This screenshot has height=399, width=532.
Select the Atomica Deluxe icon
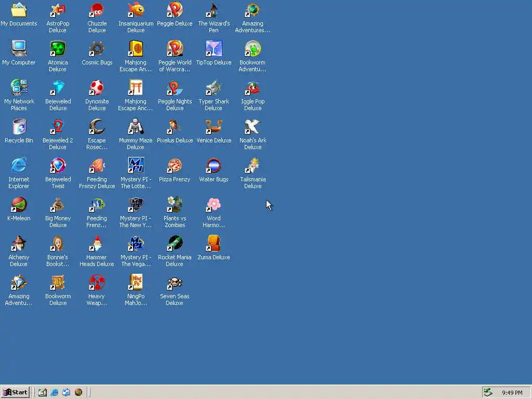pyautogui.click(x=58, y=49)
